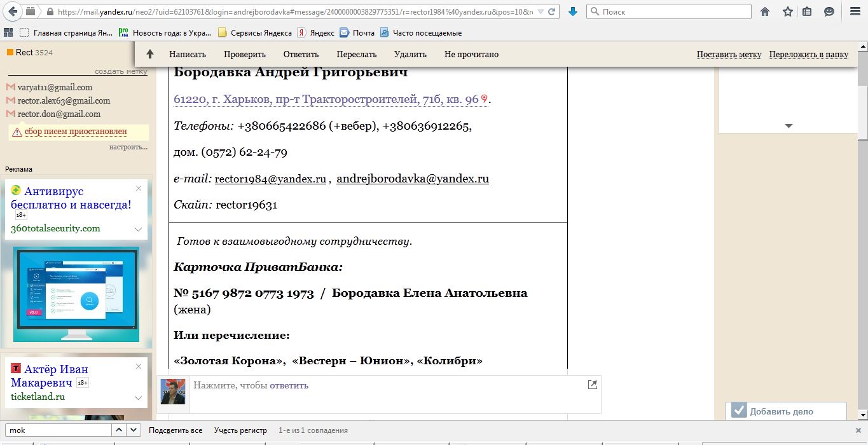Go to the browser home page icon
Viewport: 868px width, 445px height.
pyautogui.click(x=765, y=11)
